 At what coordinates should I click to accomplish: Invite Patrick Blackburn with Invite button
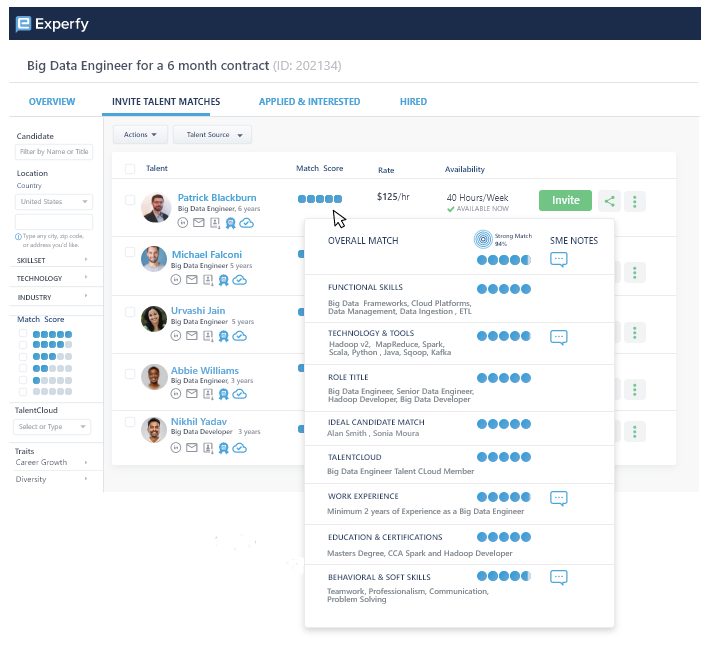565,200
